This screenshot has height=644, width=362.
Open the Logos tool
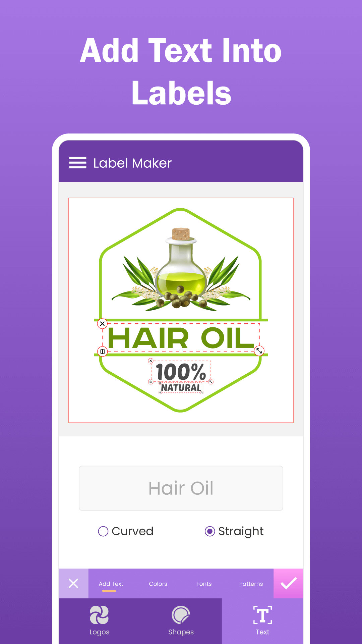(x=100, y=621)
